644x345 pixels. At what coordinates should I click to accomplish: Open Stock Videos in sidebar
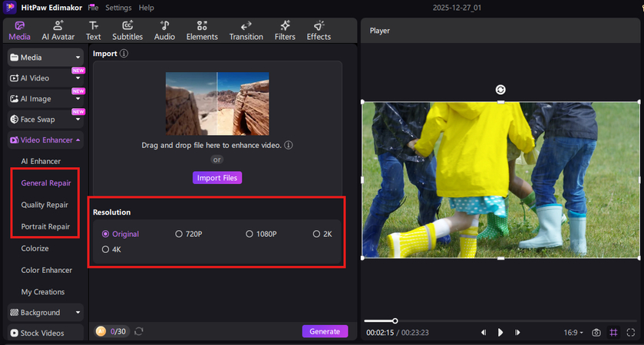tap(45, 333)
